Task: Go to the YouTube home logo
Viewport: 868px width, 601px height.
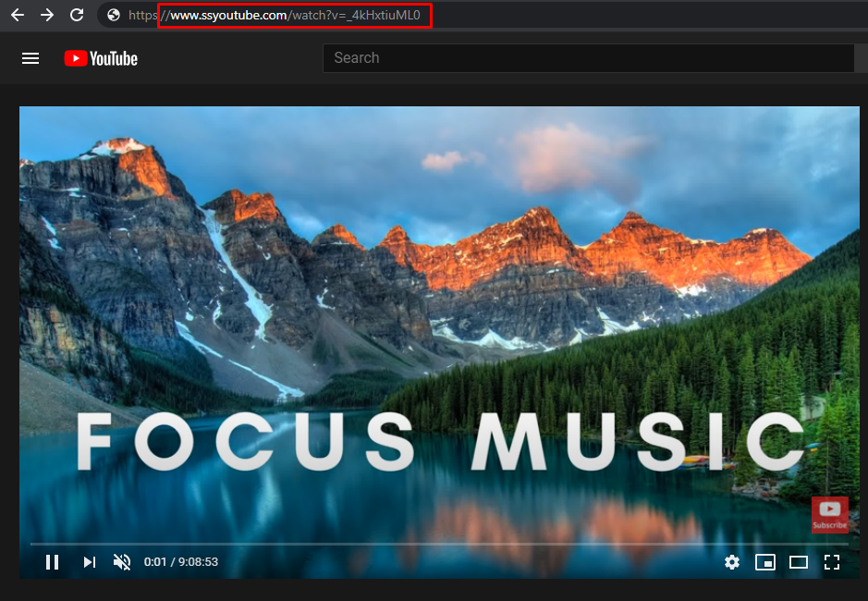Action: pyautogui.click(x=101, y=58)
